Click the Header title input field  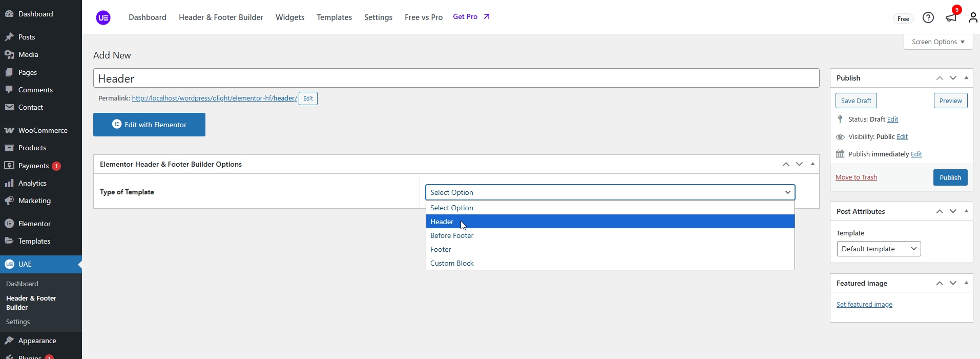click(x=456, y=78)
